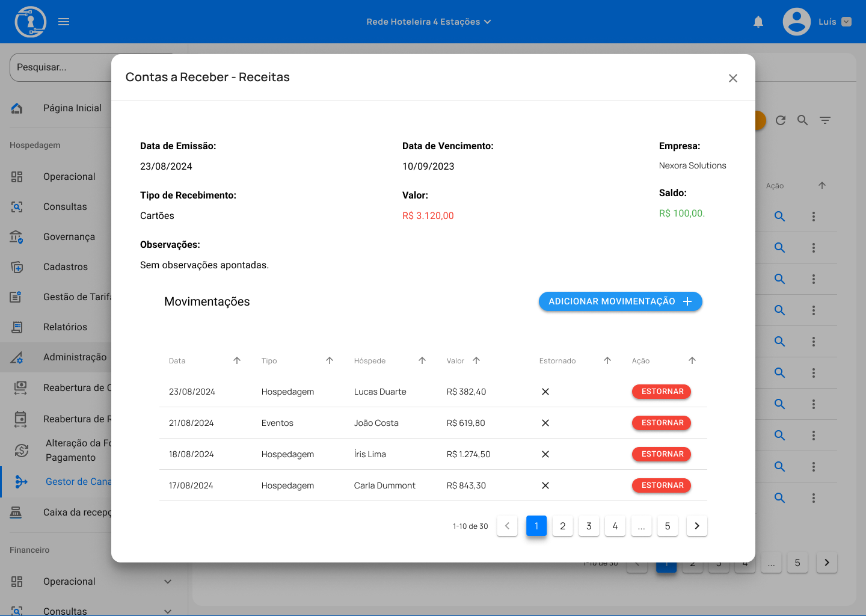Open the hamburger menu in header
Viewport: 866px width, 616px height.
pyautogui.click(x=64, y=22)
